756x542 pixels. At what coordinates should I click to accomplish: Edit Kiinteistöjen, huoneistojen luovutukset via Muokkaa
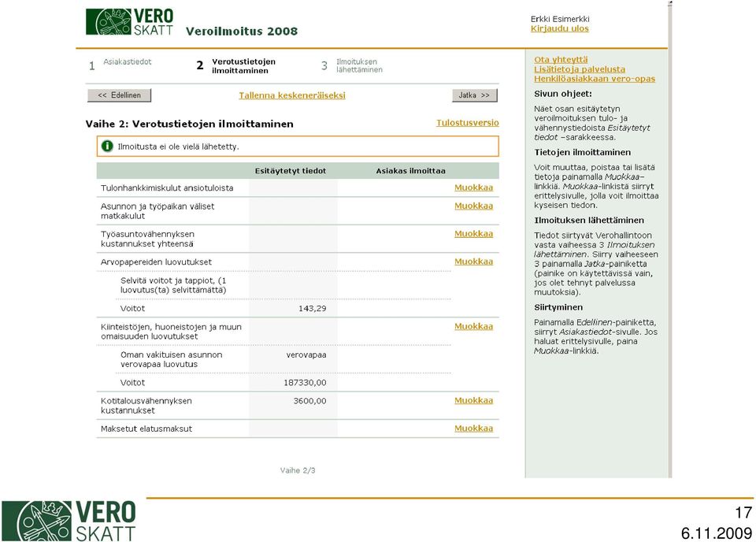[x=473, y=326]
